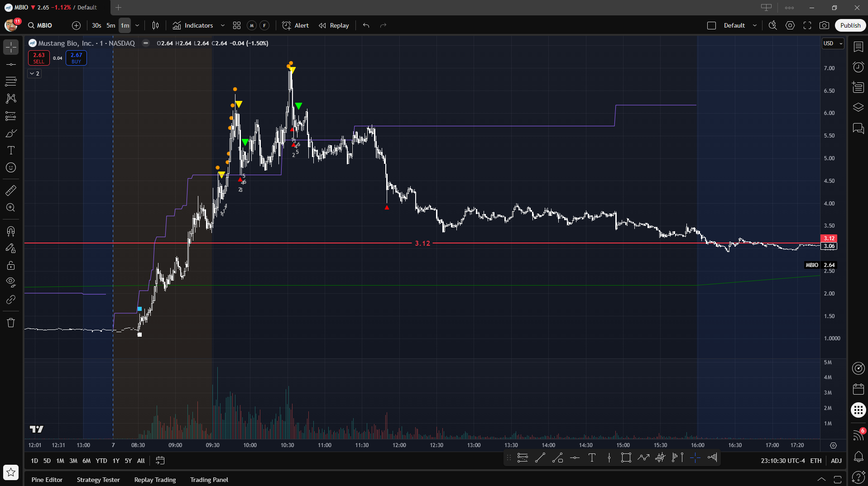Open the go to date calendar
The image size is (868, 486).
pyautogui.click(x=160, y=461)
